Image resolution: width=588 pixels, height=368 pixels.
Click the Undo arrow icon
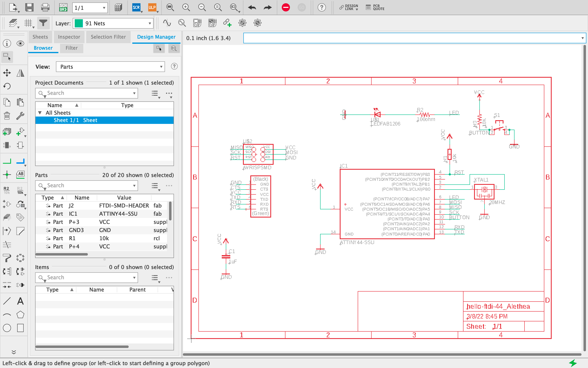pyautogui.click(x=252, y=8)
